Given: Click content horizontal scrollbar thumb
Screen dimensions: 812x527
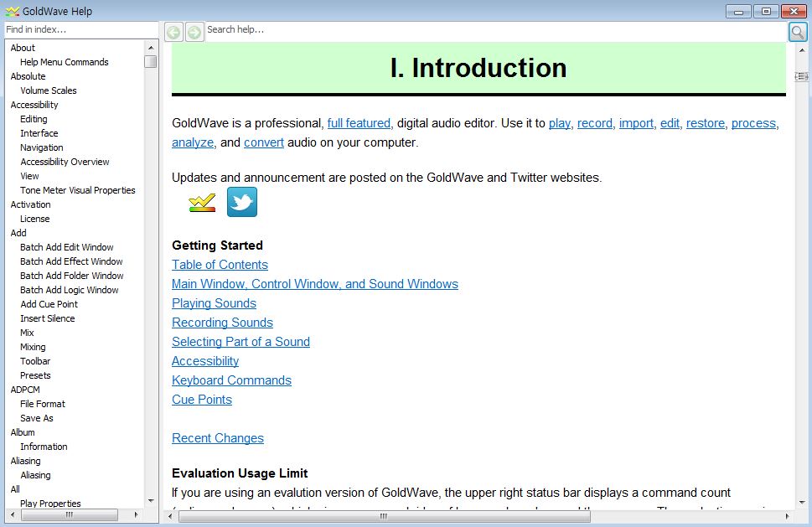Looking at the screenshot, I should 385,516.
